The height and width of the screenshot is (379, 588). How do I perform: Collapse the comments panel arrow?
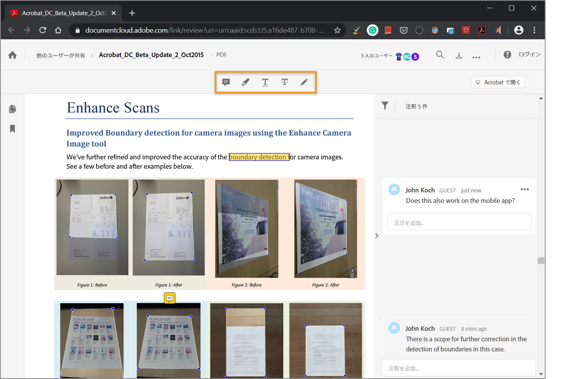coord(377,236)
